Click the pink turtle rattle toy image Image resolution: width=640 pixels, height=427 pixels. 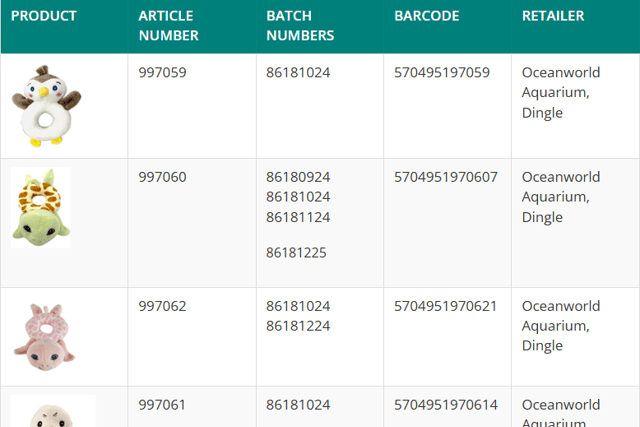pyautogui.click(x=44, y=337)
